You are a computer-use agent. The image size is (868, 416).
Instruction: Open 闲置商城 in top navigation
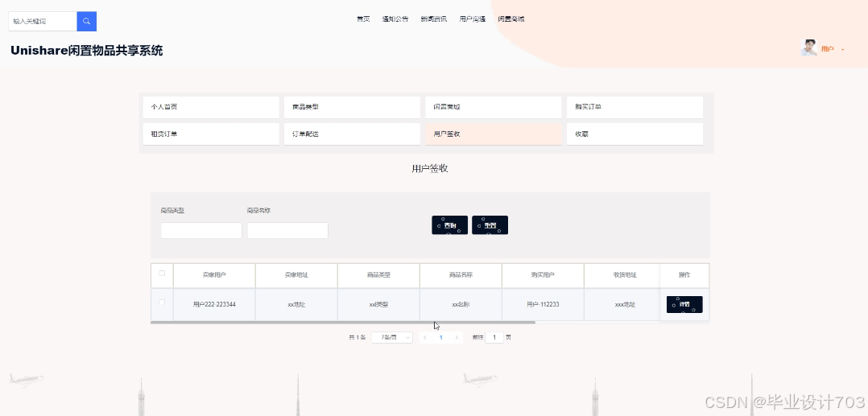511,19
